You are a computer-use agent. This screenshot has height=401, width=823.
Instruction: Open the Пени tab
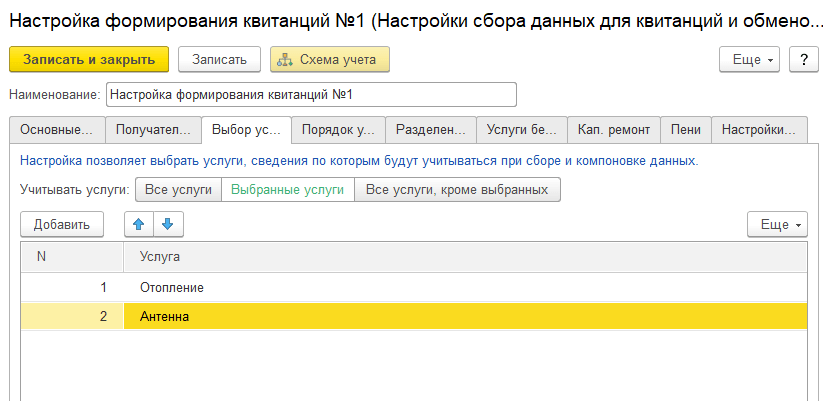(686, 130)
